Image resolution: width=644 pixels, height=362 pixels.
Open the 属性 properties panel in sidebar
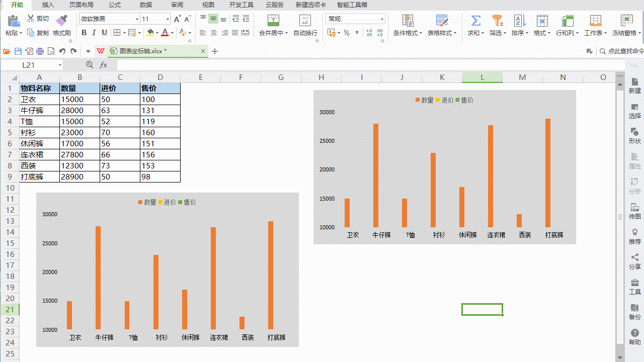point(634,162)
